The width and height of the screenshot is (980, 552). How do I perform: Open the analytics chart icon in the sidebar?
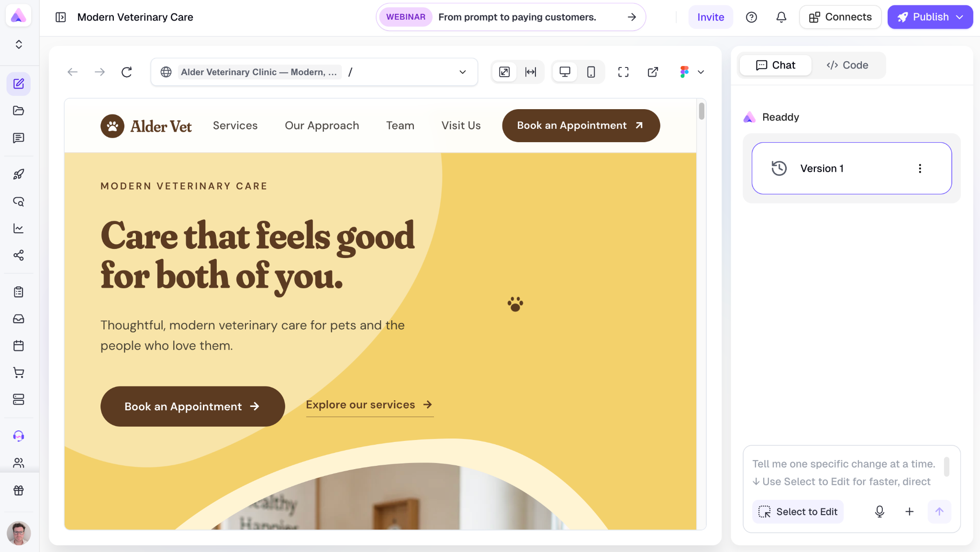tap(19, 228)
